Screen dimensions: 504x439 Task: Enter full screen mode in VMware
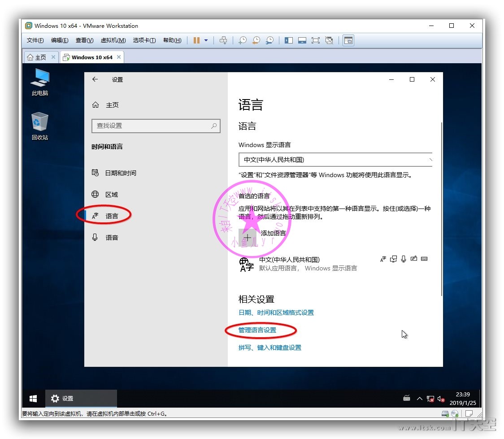click(316, 40)
